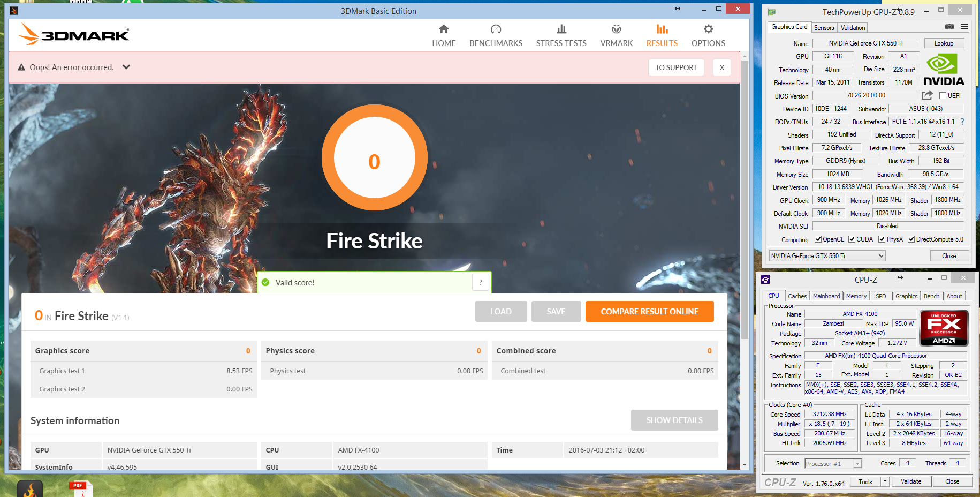The image size is (980, 497).
Task: Click the GPU-Z Driver Version field
Action: pos(888,187)
